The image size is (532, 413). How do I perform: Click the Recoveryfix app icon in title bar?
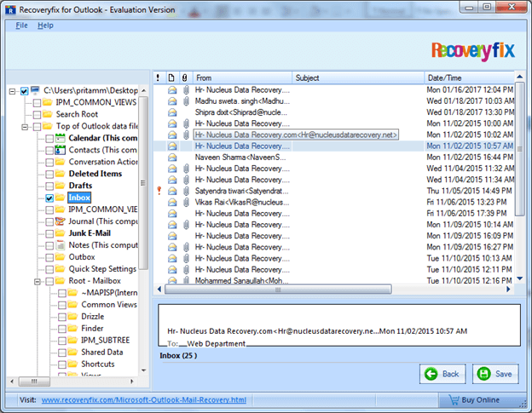[x=10, y=10]
